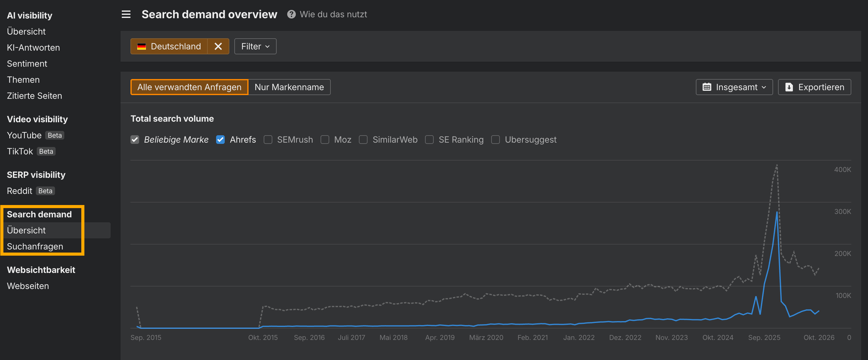This screenshot has width=868, height=360.
Task: Open the question mark help icon
Action: click(x=291, y=14)
